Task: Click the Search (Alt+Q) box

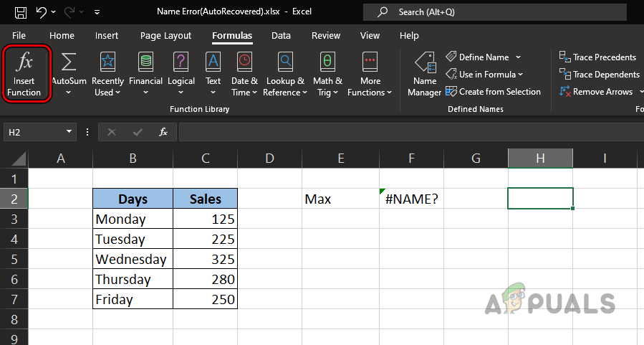Action: pyautogui.click(x=495, y=12)
